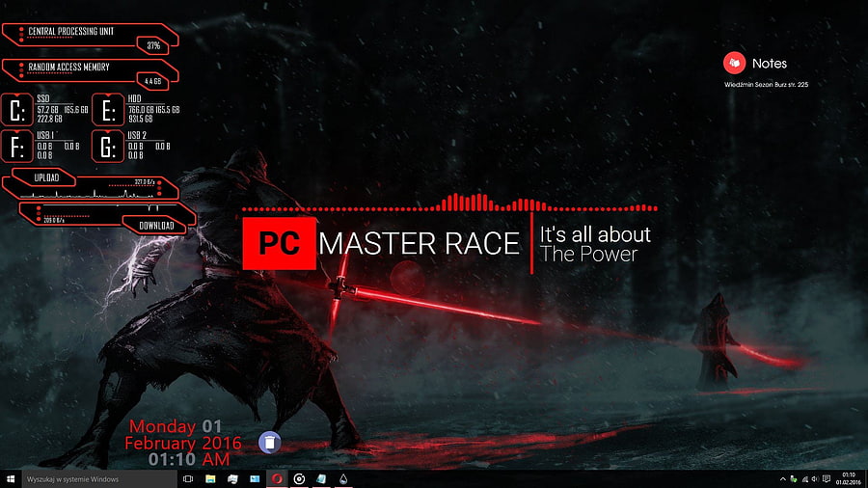Open the C: SSD drive widget

tap(45, 109)
